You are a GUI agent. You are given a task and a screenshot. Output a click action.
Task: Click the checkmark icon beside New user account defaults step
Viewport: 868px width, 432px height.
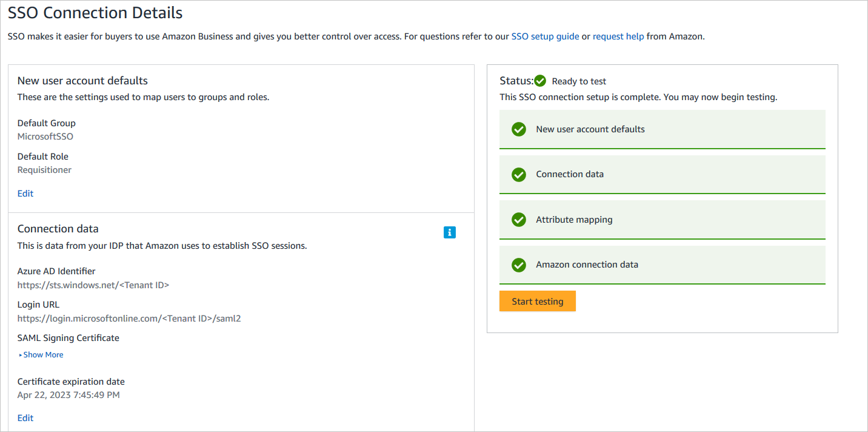pyautogui.click(x=519, y=129)
